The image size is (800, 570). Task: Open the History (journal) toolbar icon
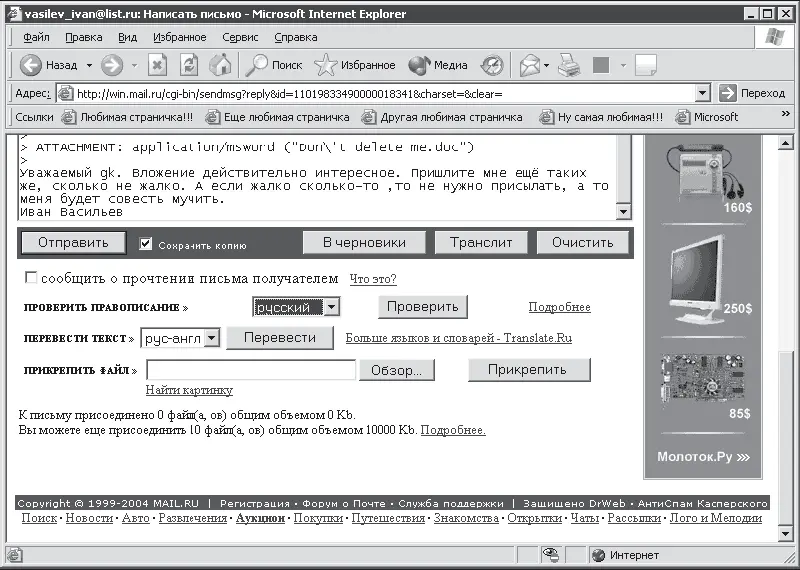[x=492, y=65]
